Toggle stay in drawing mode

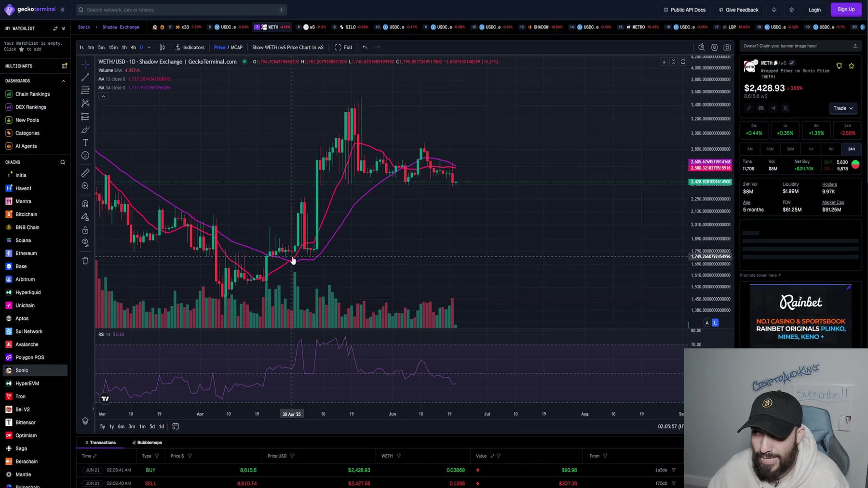(x=85, y=217)
